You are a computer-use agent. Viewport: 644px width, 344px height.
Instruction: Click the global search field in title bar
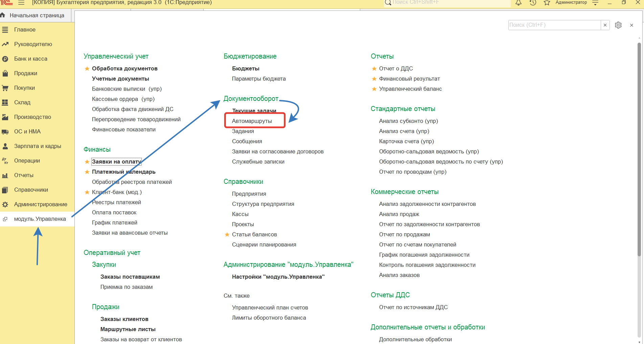[x=447, y=3]
